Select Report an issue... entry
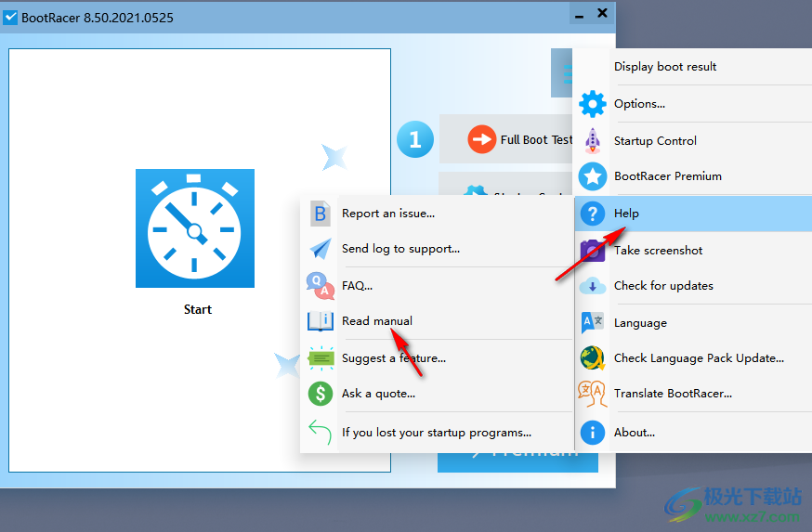The height and width of the screenshot is (532, 812). click(x=437, y=214)
